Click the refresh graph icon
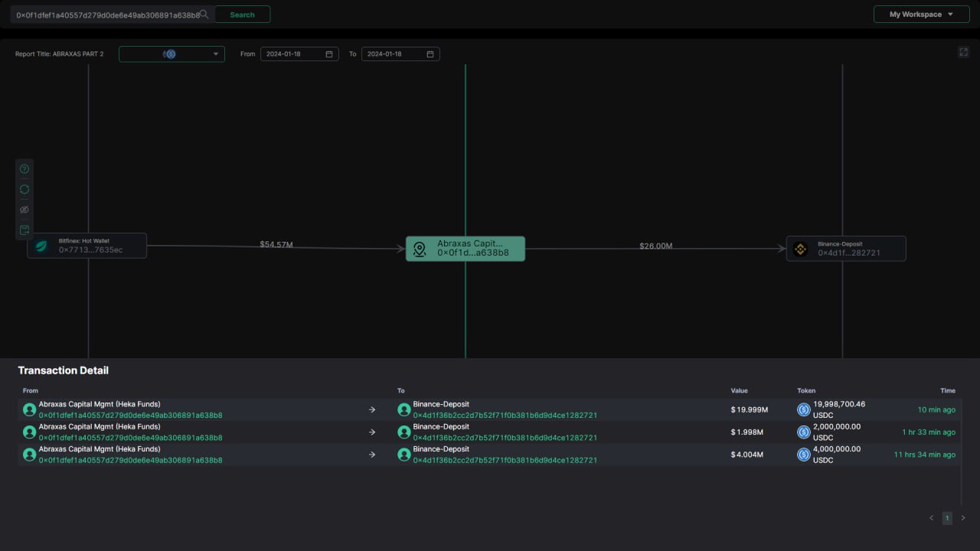Image resolution: width=980 pixels, height=551 pixels. tap(24, 189)
